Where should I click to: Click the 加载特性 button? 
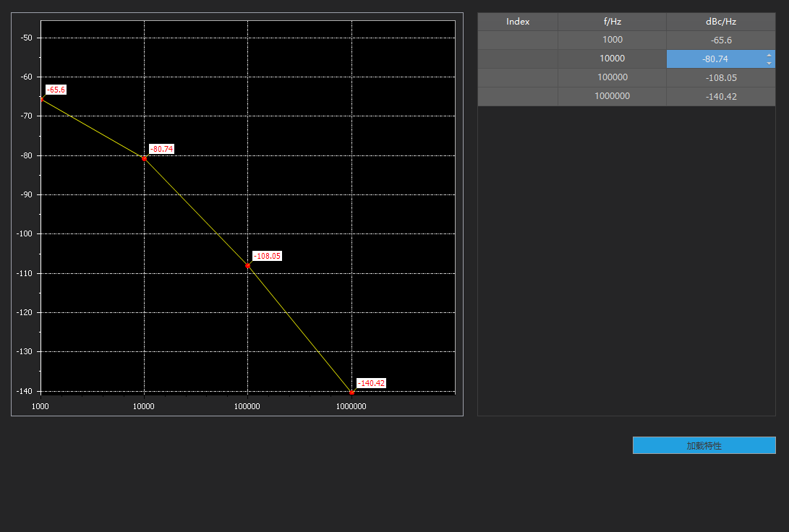[x=704, y=445]
